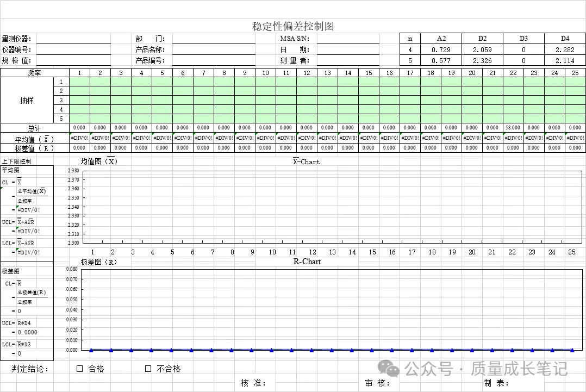Select the 规格值 blank entry field
The height and width of the screenshot is (392, 586).
click(x=73, y=60)
